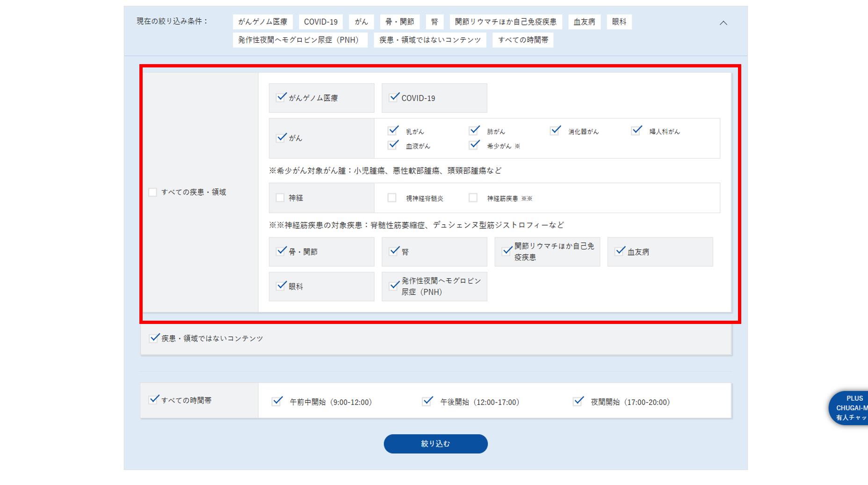Click the すべての時間帯 condition tag
Viewport: 868px width, 485px height.
tap(523, 40)
